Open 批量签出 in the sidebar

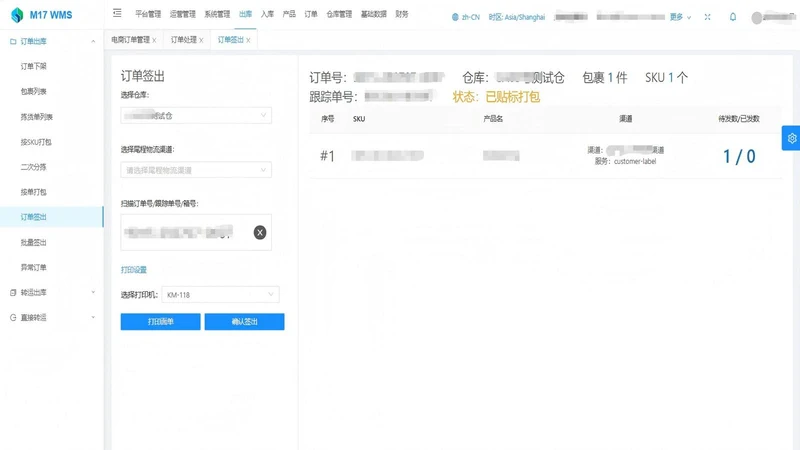34,242
